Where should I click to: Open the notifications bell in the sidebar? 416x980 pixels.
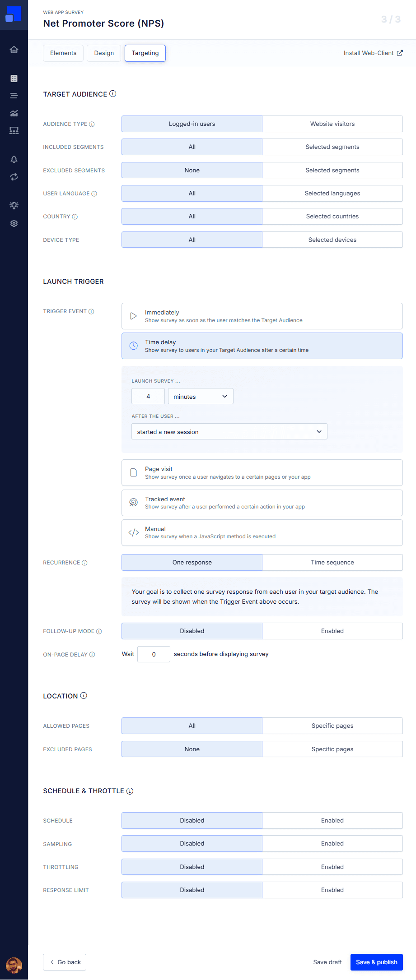coord(14,159)
